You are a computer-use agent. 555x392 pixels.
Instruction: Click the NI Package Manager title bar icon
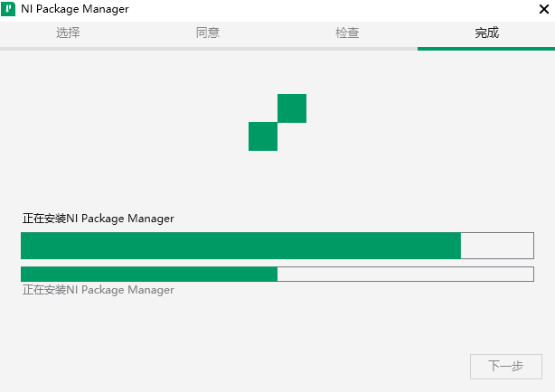tap(8, 9)
